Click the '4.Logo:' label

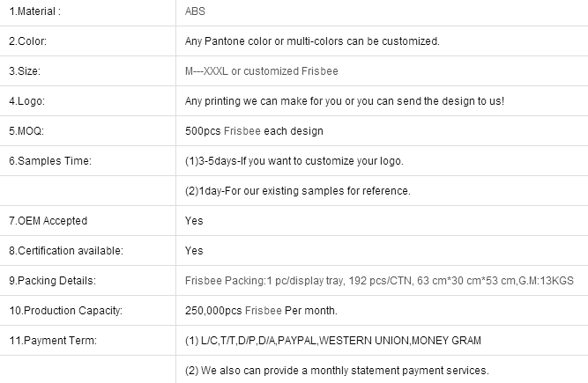point(26,101)
